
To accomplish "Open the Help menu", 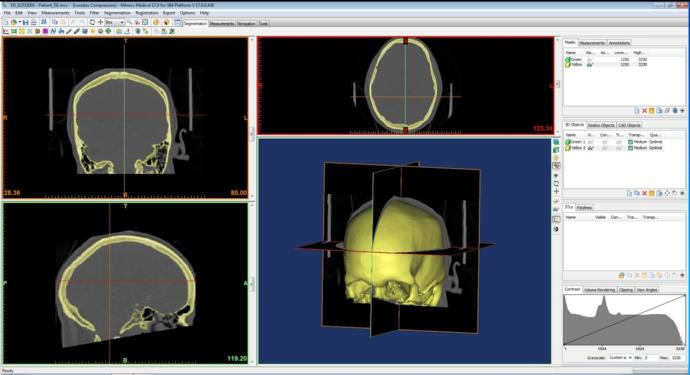I will pos(205,13).
